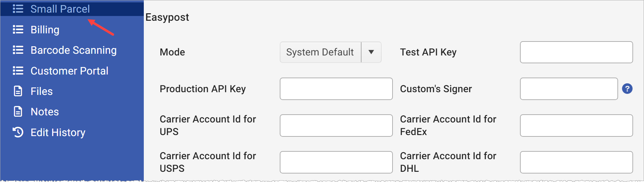
Task: Select Customer Portal in the sidebar
Action: pos(70,71)
